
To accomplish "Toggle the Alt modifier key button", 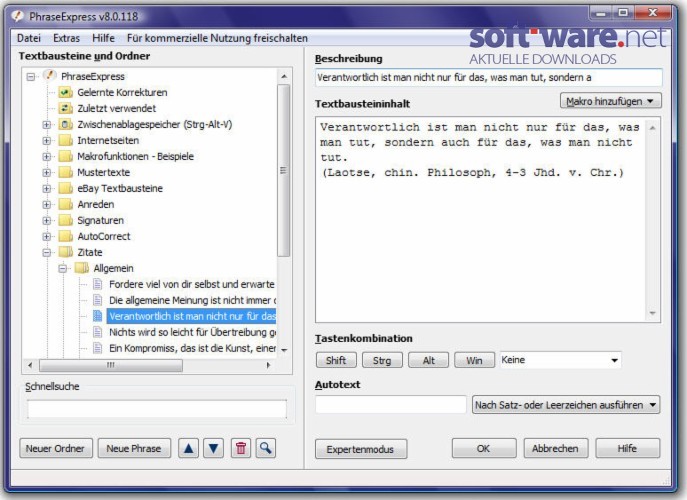I will (428, 360).
